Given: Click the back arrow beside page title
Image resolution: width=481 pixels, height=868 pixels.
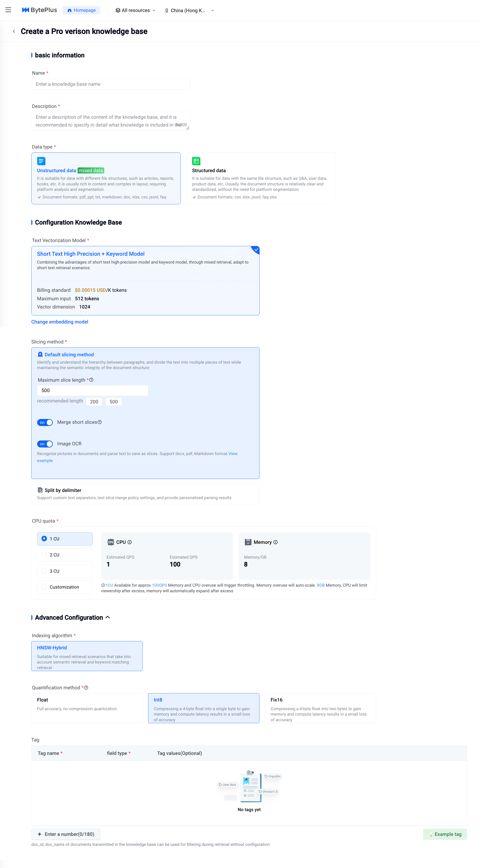Looking at the screenshot, I should [x=14, y=31].
